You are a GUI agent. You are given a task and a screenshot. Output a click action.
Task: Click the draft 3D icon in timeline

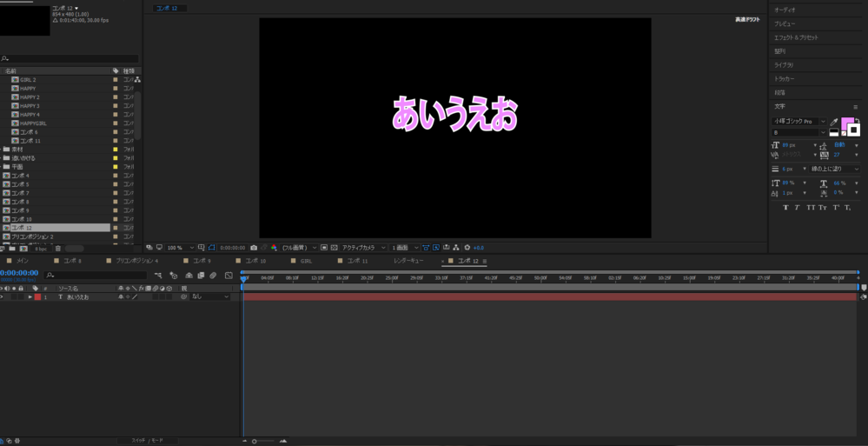pos(173,276)
